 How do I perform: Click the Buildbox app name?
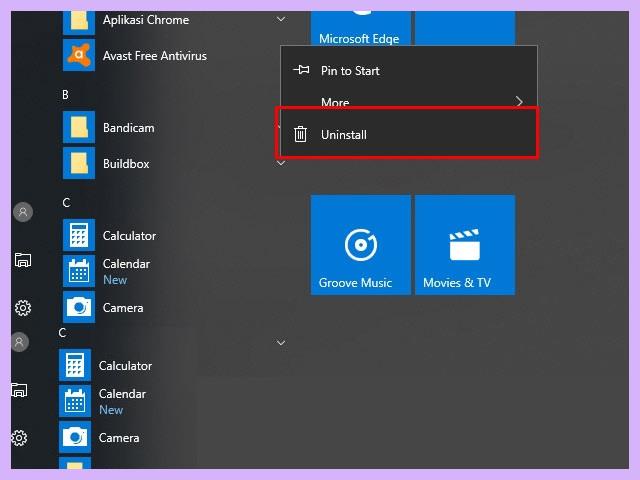(126, 164)
